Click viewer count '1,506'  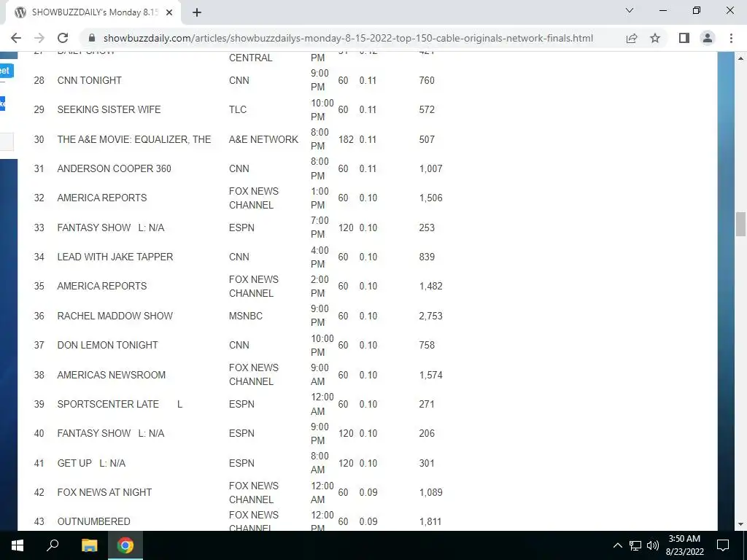[x=430, y=198]
